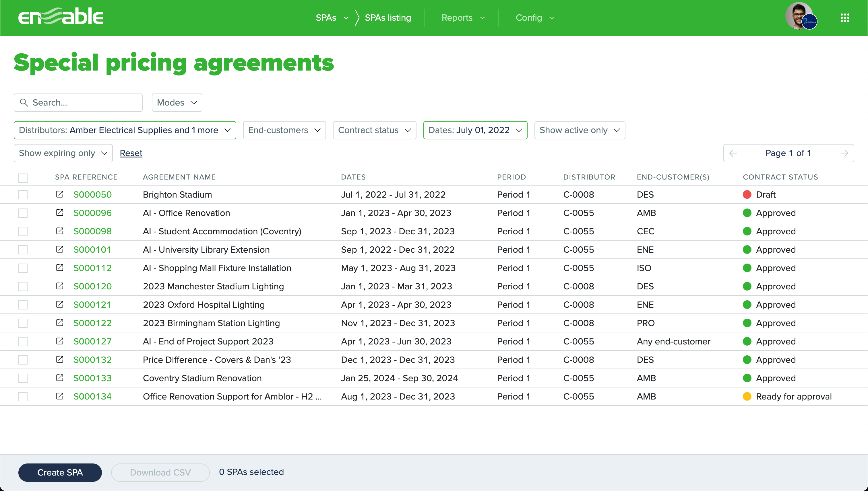Select 2023 Manchester Stadium Lighting checkbox
The width and height of the screenshot is (868, 491).
click(x=23, y=286)
